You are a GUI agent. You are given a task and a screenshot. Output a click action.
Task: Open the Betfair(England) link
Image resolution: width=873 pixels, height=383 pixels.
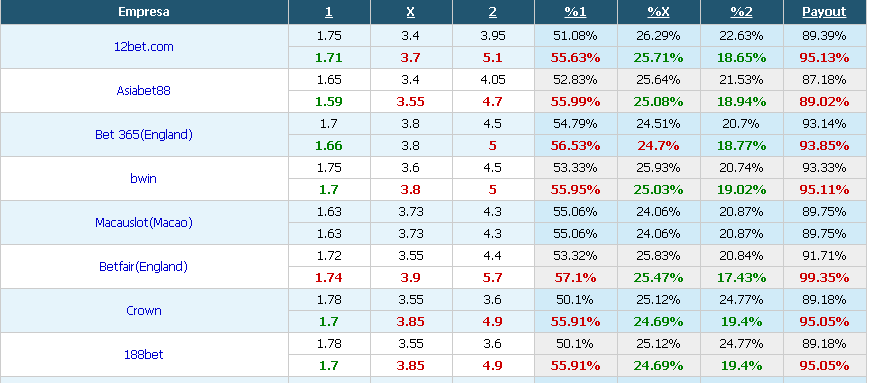(144, 267)
